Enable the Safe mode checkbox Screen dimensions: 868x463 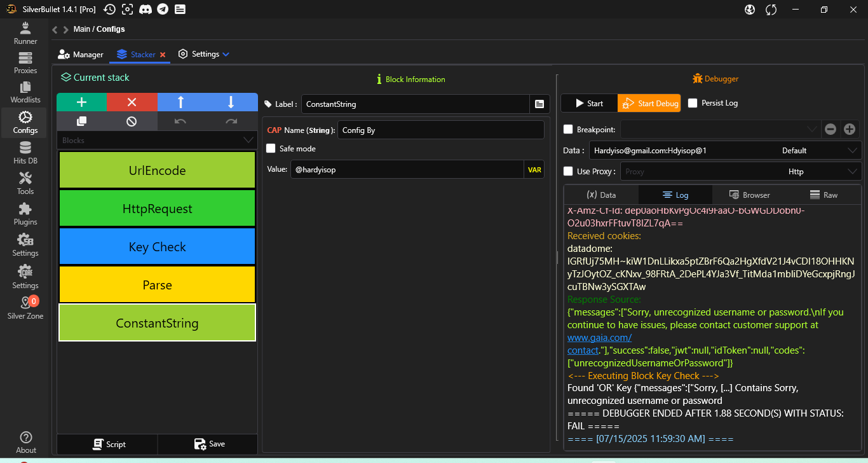(271, 148)
